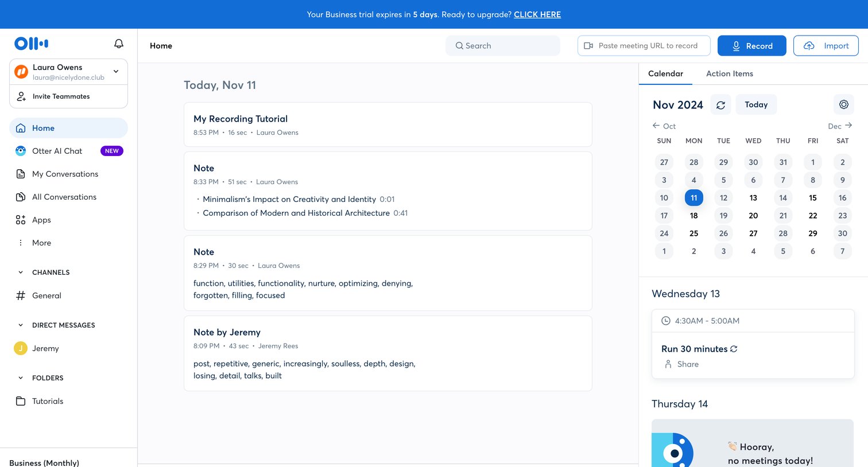Expand the Laura Owens account dropdown
The height and width of the screenshot is (467, 868).
(x=116, y=72)
